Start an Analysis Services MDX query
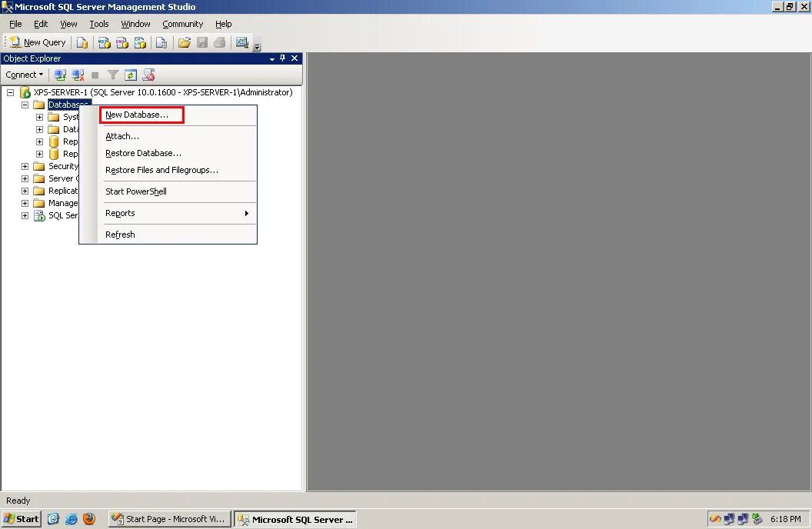The height and width of the screenshot is (529, 812). (104, 42)
